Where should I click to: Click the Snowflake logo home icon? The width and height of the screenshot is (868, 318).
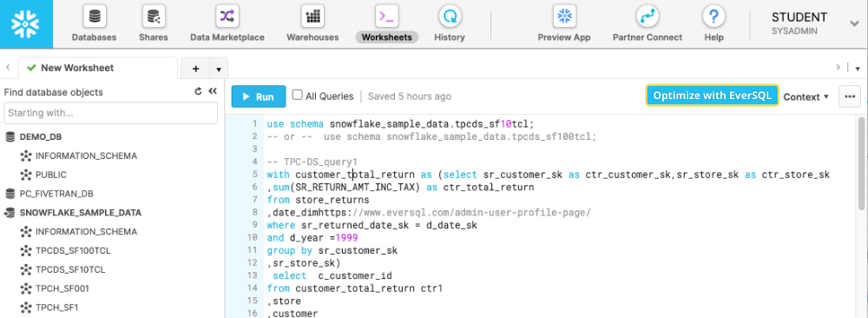[26, 23]
